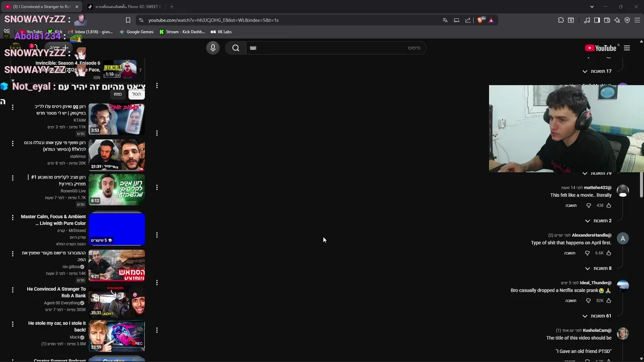Viewport: 644px width, 362px height.
Task: Open the blue Master Calm video thumbnail
Action: pos(117,229)
